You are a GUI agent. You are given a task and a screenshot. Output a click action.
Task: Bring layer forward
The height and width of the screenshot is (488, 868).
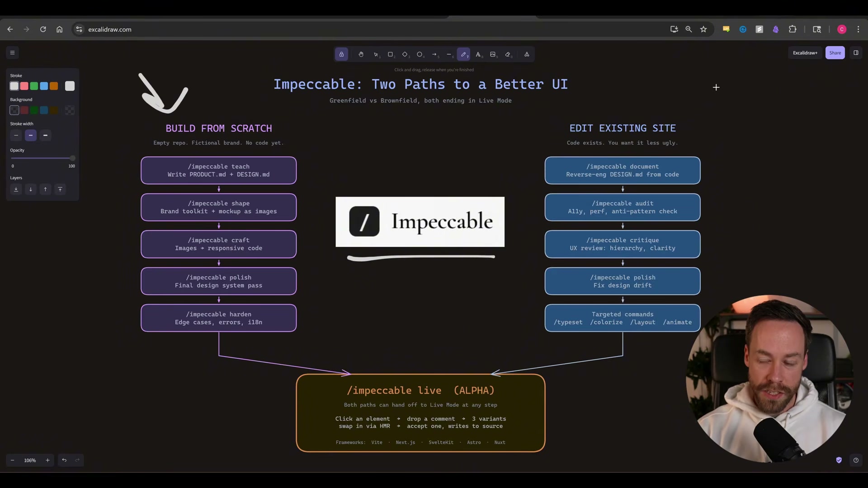45,189
